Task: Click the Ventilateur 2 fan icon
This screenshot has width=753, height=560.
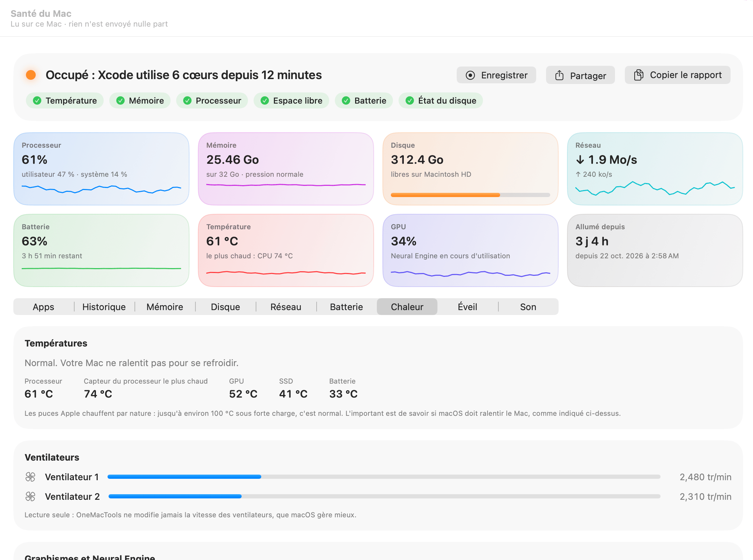Action: coord(30,496)
